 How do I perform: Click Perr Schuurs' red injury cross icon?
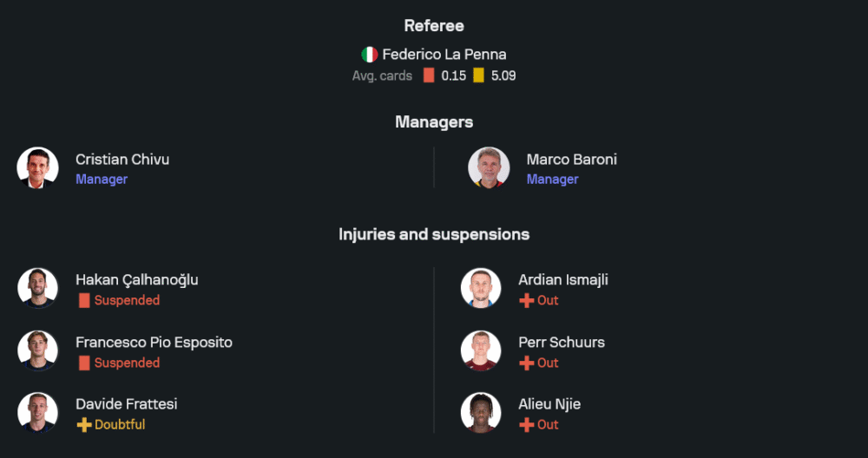[526, 363]
